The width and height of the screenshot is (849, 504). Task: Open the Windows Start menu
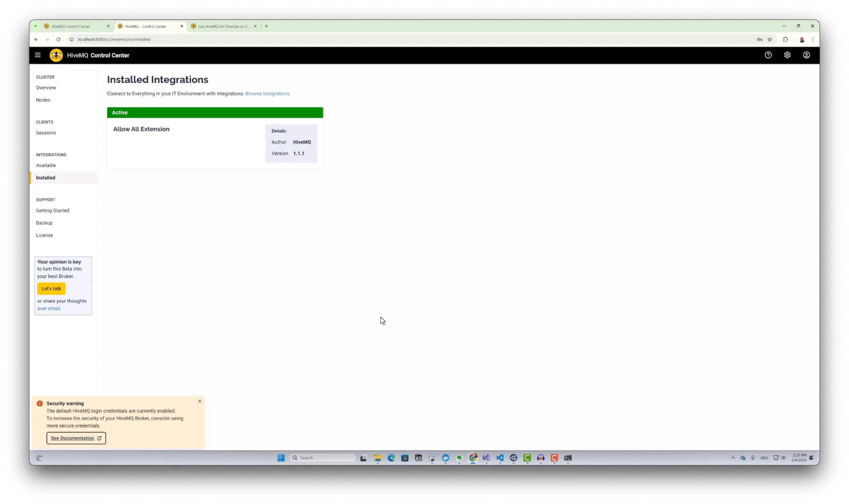(x=281, y=458)
